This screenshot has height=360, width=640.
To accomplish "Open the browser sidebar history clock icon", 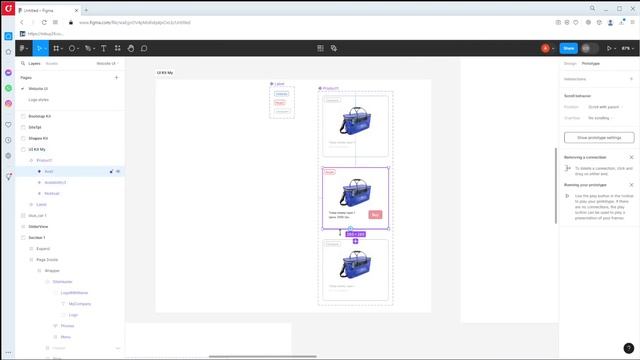I will [x=8, y=140].
